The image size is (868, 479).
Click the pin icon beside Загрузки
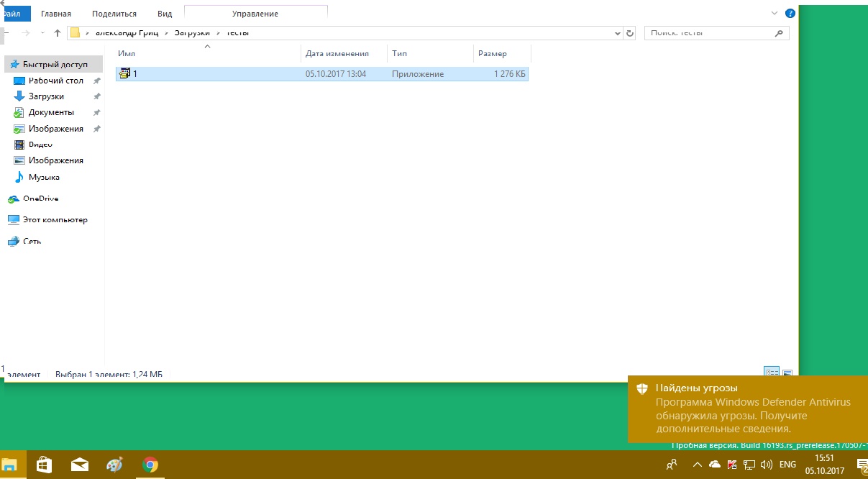tap(96, 96)
